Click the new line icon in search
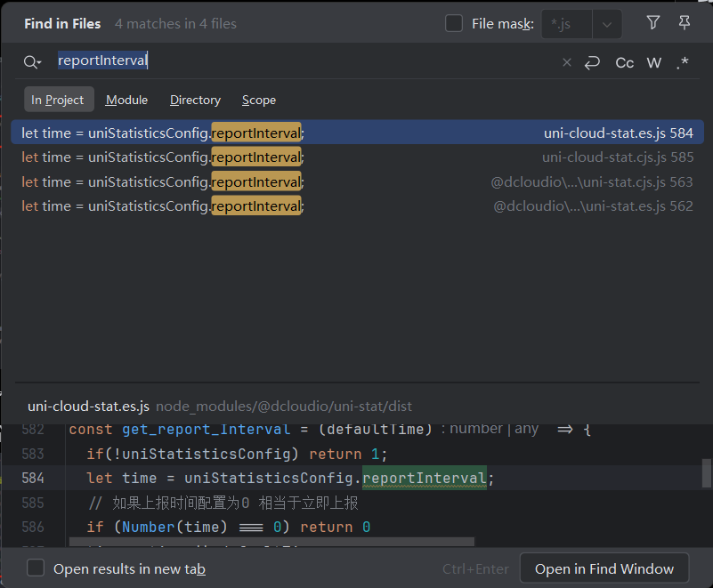 click(x=592, y=62)
